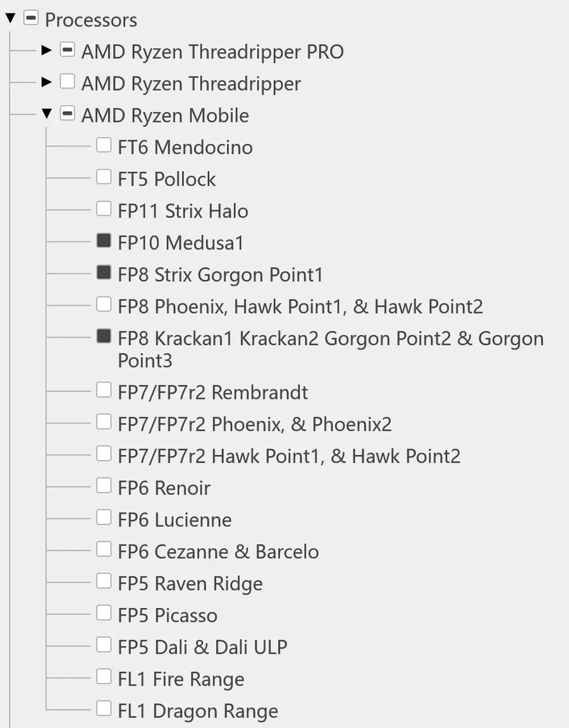Check the FL1 Fire Range checkbox
Screen dimensions: 569x728
tap(103, 676)
